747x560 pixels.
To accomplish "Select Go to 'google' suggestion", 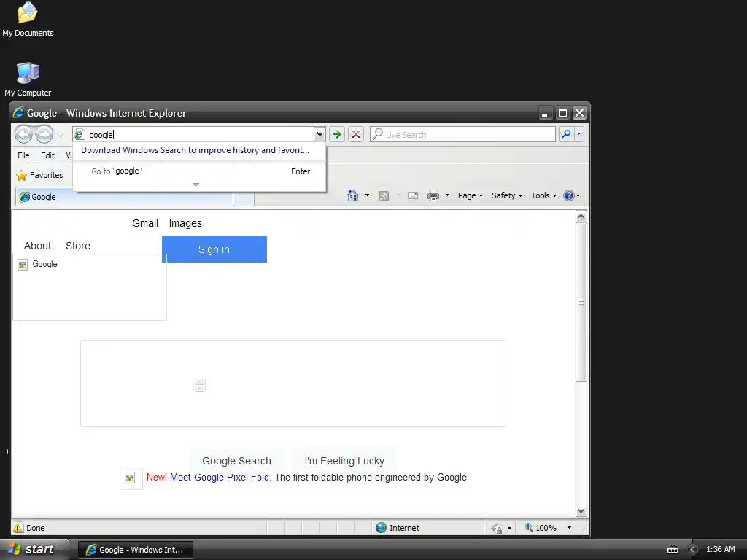I will coord(200,171).
